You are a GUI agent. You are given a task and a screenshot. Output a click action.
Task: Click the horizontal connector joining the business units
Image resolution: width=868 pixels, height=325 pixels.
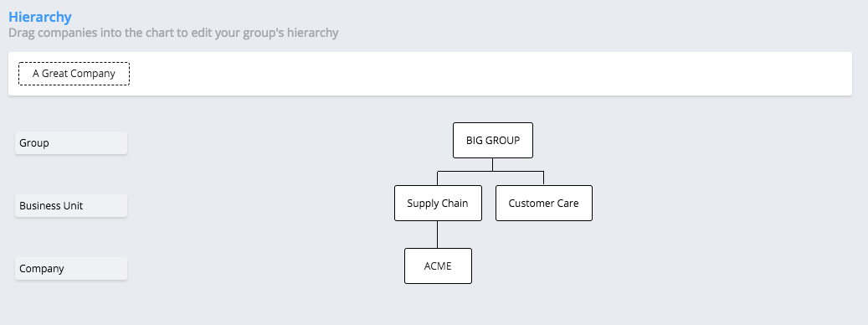490,172
